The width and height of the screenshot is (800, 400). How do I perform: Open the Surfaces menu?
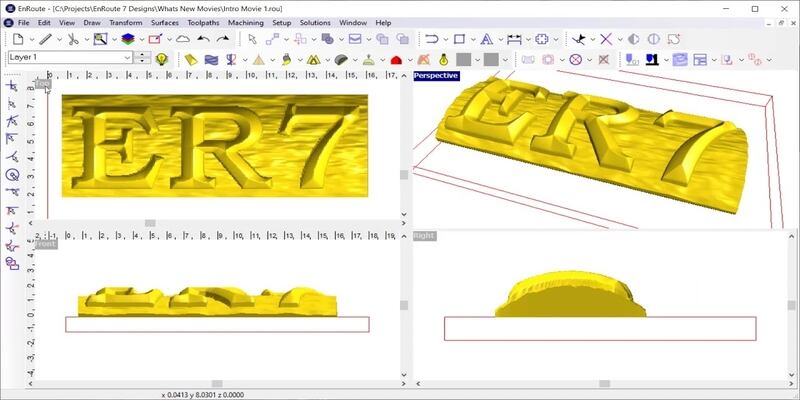tap(165, 22)
